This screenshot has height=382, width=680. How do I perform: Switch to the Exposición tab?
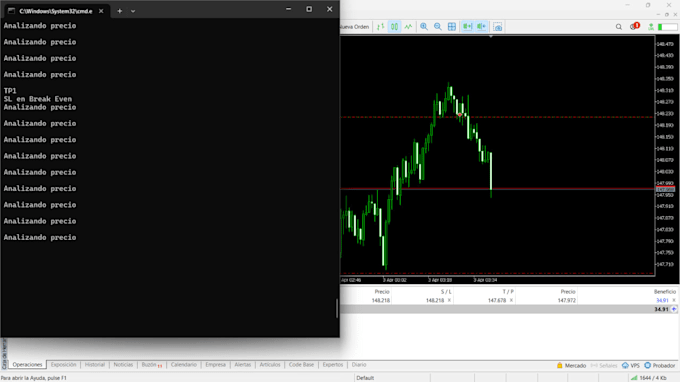tap(63, 365)
